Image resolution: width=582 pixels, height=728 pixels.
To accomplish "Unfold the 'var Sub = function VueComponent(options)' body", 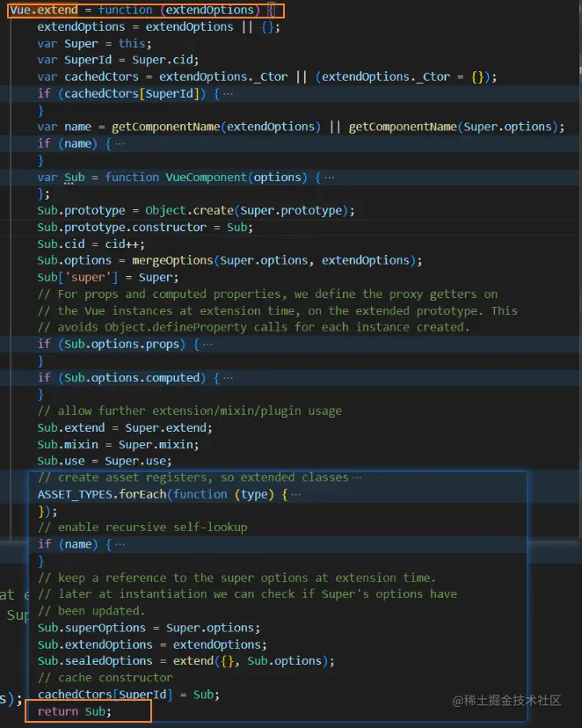I will point(329,178).
